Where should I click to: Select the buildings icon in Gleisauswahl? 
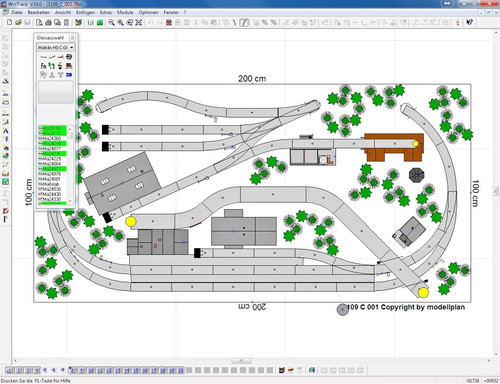click(x=69, y=66)
